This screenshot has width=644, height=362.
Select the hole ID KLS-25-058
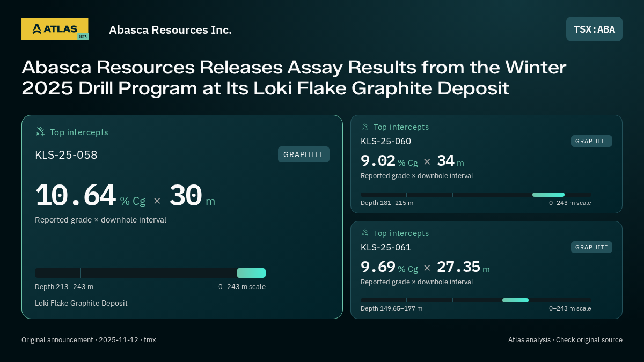(x=66, y=155)
